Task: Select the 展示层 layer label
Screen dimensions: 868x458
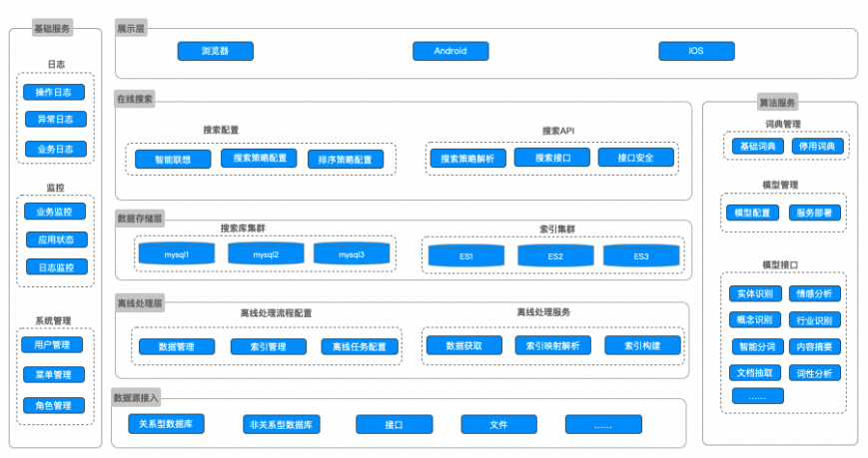Action: point(131,28)
